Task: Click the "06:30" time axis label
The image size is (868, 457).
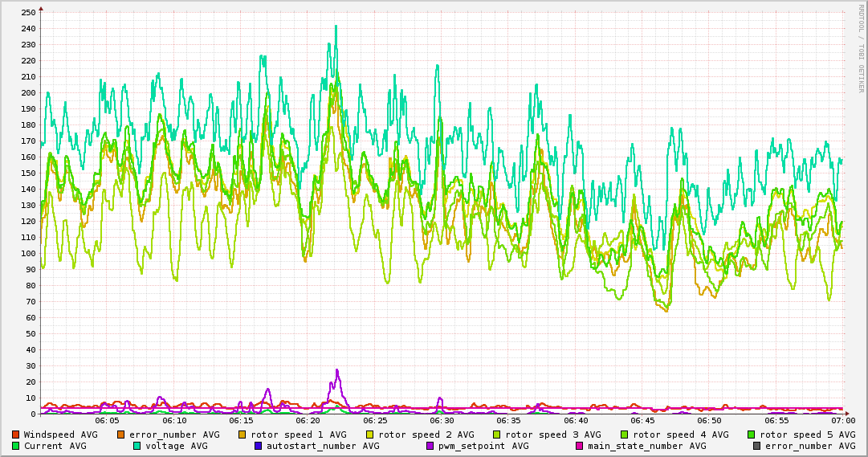Action: click(x=442, y=421)
